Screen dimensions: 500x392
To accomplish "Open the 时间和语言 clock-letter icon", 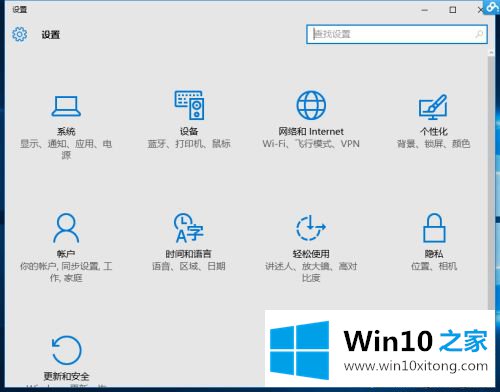I will pyautogui.click(x=189, y=228).
